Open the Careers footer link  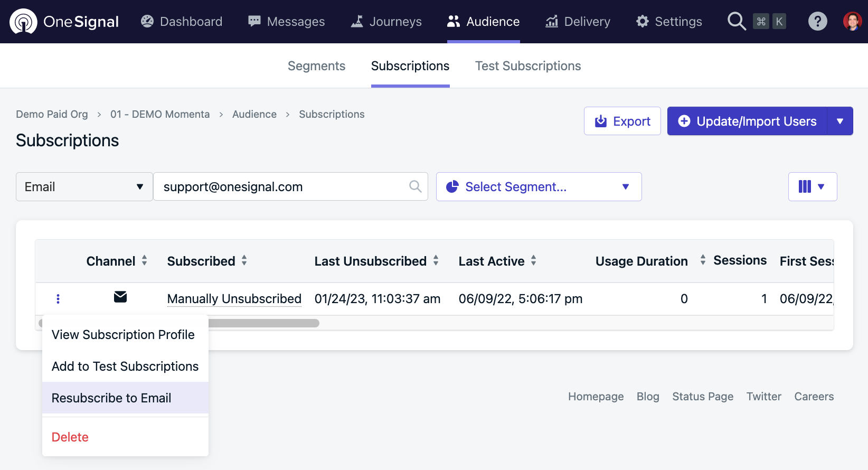click(x=814, y=397)
